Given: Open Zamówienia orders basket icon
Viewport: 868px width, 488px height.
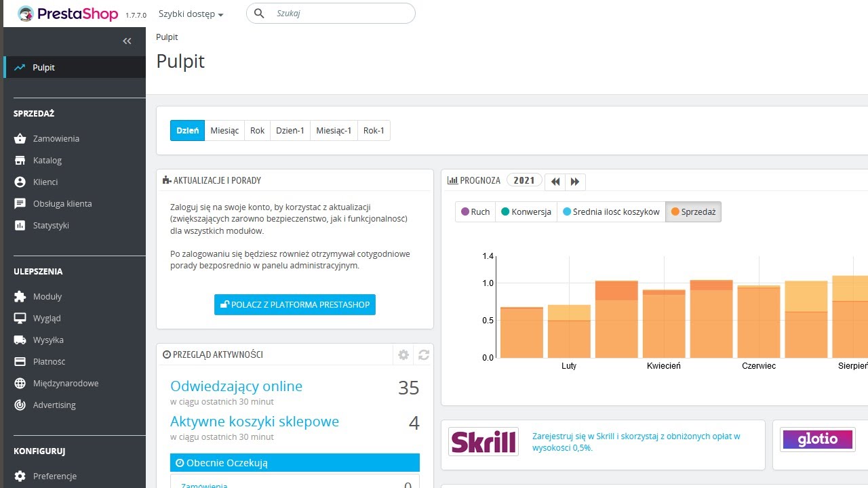Looking at the screenshot, I should click(x=20, y=138).
